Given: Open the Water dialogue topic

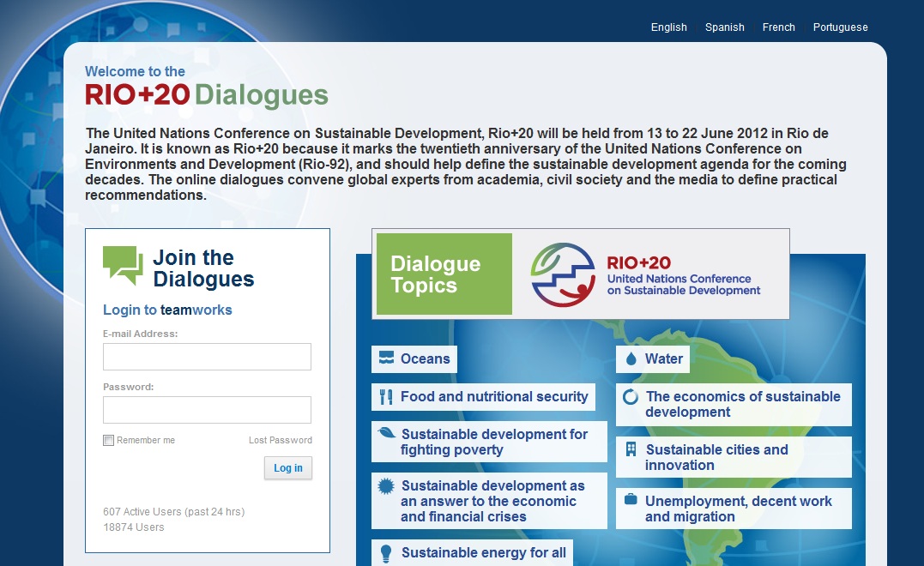Looking at the screenshot, I should click(x=653, y=359).
